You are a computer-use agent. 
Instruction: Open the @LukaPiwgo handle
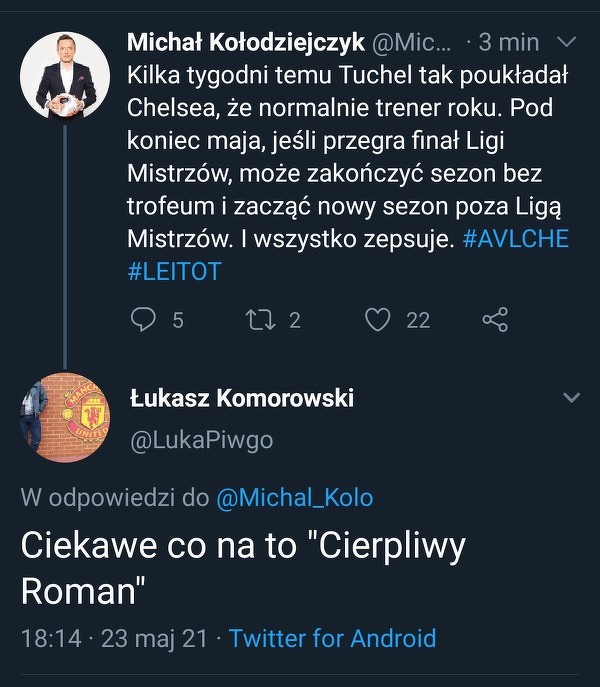[202, 440]
